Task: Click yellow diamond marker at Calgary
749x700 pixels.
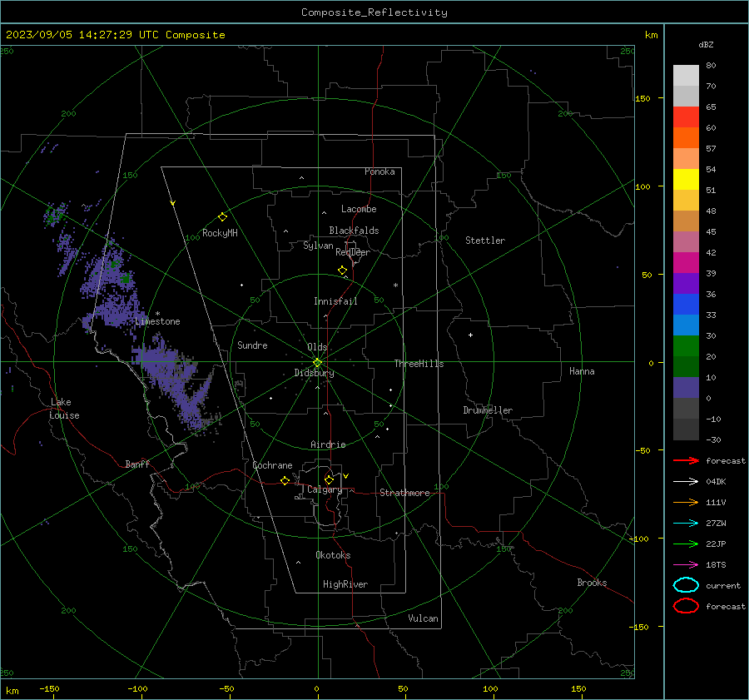Action: (x=329, y=479)
